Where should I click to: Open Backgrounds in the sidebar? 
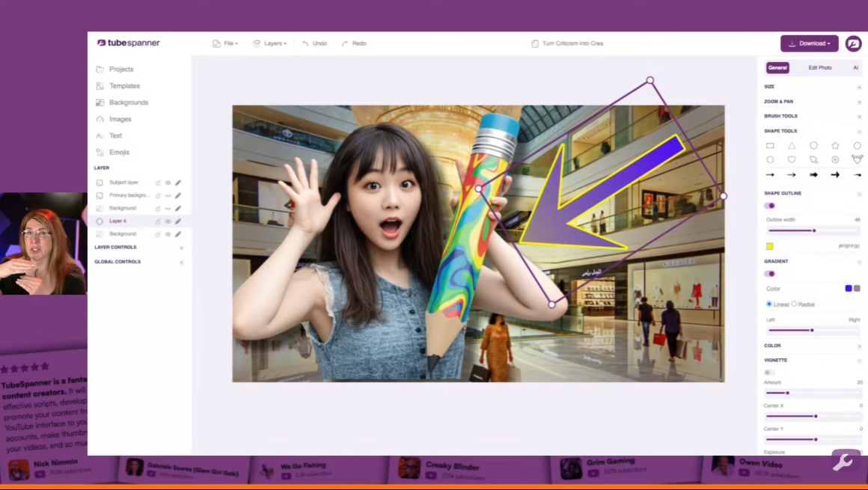pyautogui.click(x=122, y=102)
